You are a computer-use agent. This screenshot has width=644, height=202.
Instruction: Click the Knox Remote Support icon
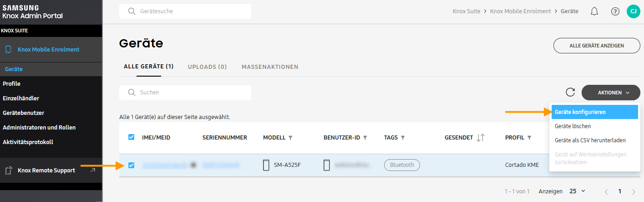tap(8, 171)
